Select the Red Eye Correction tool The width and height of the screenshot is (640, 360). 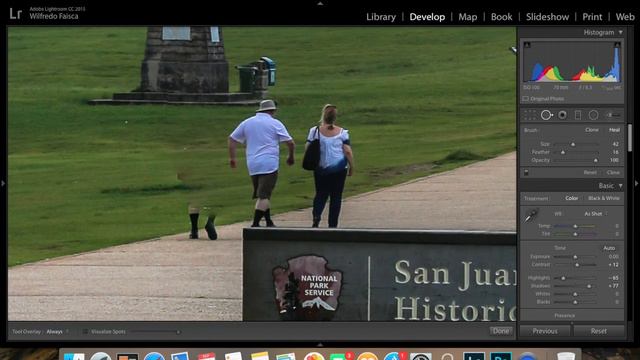(562, 116)
